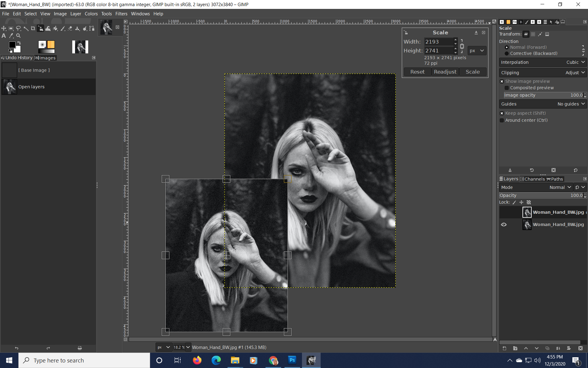Viewport: 588px width, 368px height.
Task: Expand the Channels tab in panel
Action: (x=533, y=179)
